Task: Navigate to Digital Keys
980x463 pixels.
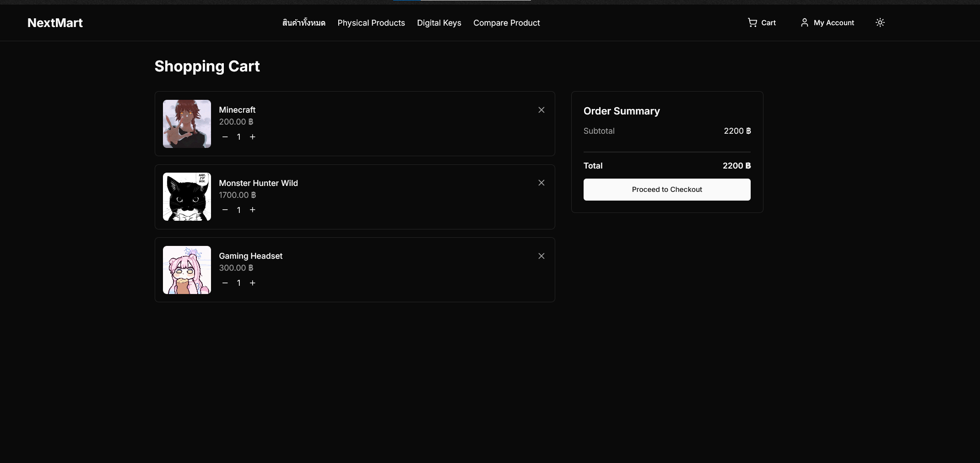Action: pos(439,23)
